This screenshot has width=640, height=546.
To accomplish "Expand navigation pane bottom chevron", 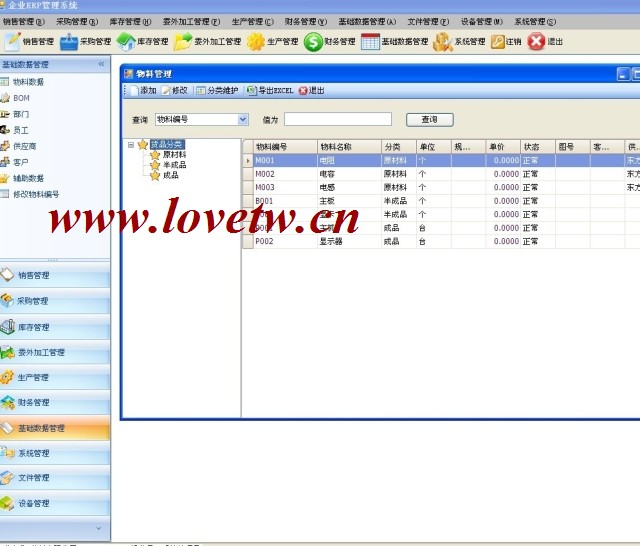I will tap(99, 528).
